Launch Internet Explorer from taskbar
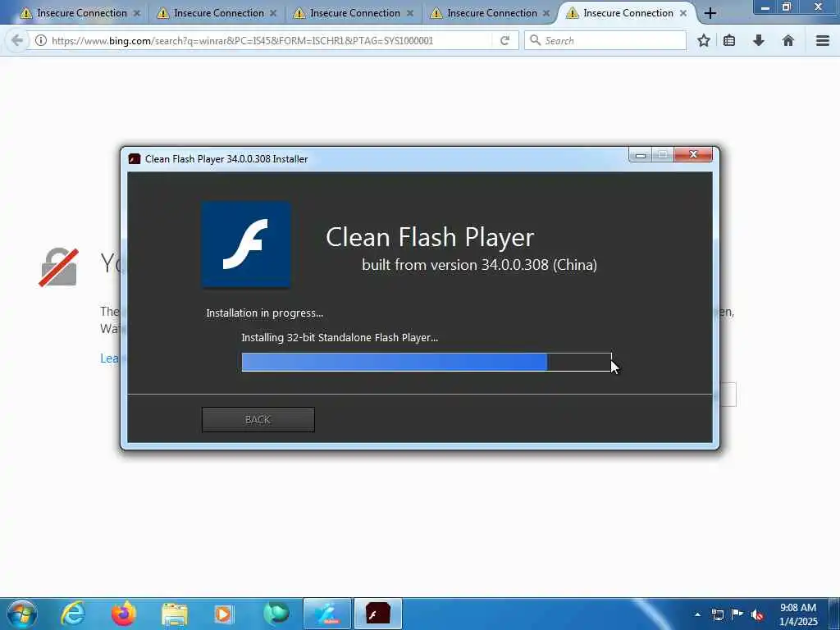 click(x=72, y=614)
